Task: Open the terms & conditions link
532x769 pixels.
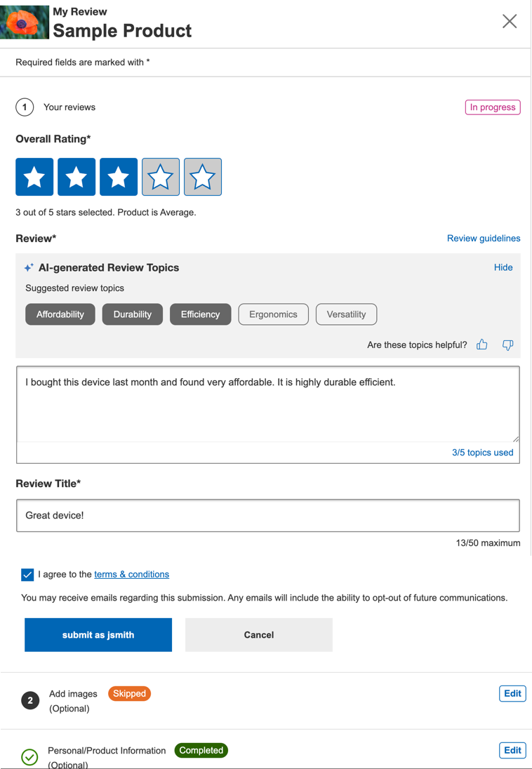Action: coord(131,574)
